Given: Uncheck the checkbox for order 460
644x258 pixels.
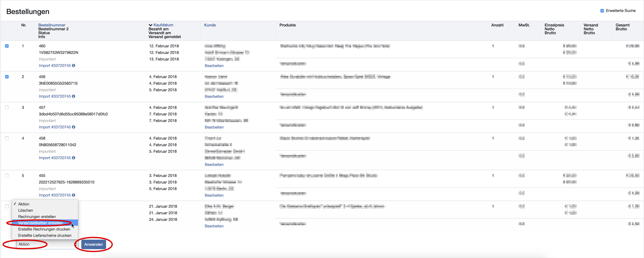Looking at the screenshot, I should click(x=7, y=46).
